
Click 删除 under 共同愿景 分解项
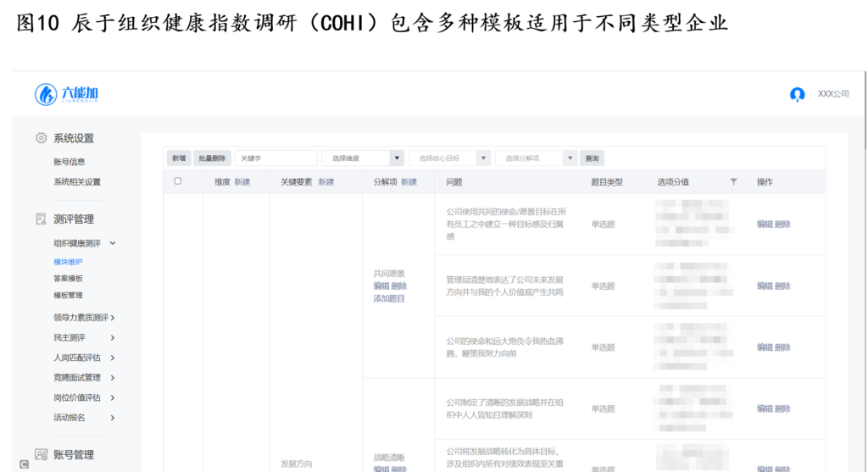click(399, 286)
